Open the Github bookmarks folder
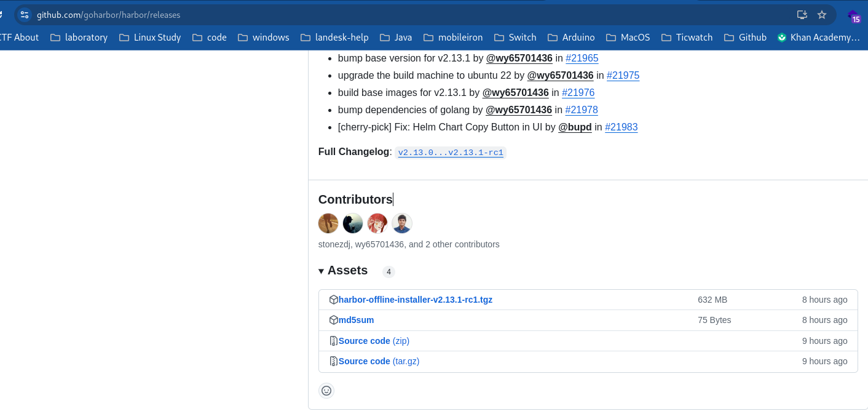The height and width of the screenshot is (419, 868). coord(745,38)
